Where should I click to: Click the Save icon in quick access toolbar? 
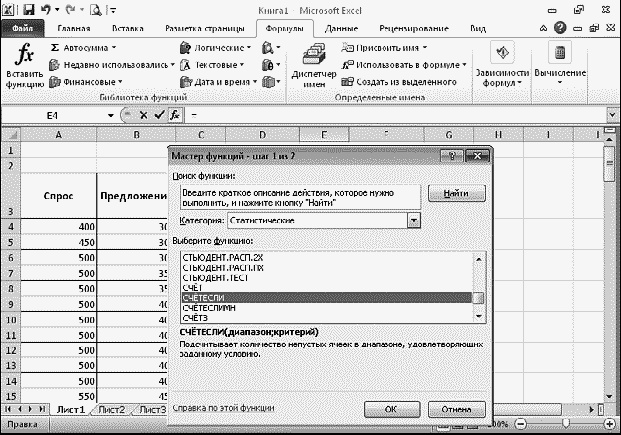pos(30,10)
